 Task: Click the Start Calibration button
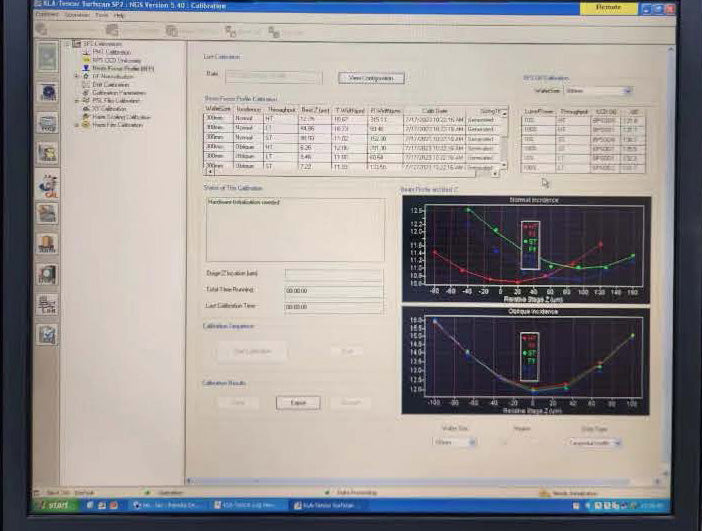tap(252, 351)
